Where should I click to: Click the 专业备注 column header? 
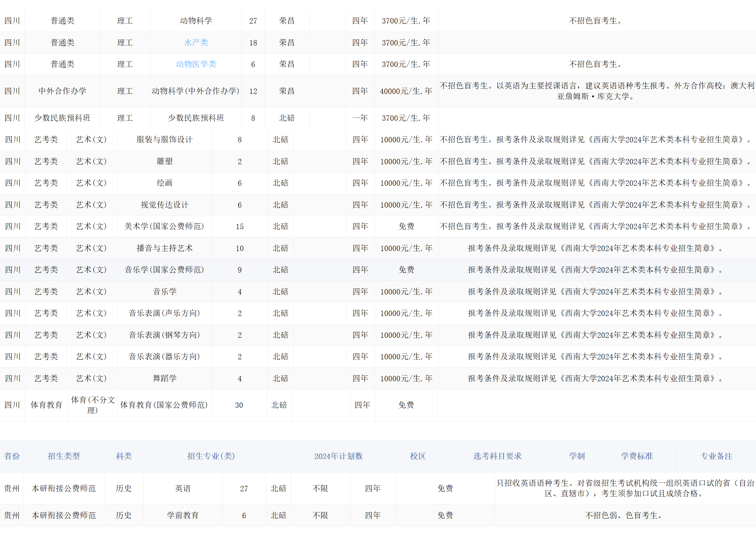716,456
